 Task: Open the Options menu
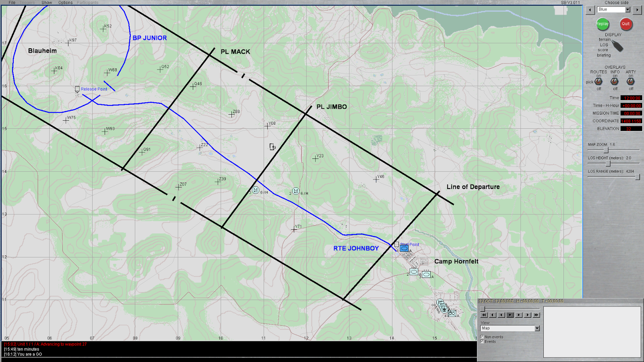click(66, 2)
